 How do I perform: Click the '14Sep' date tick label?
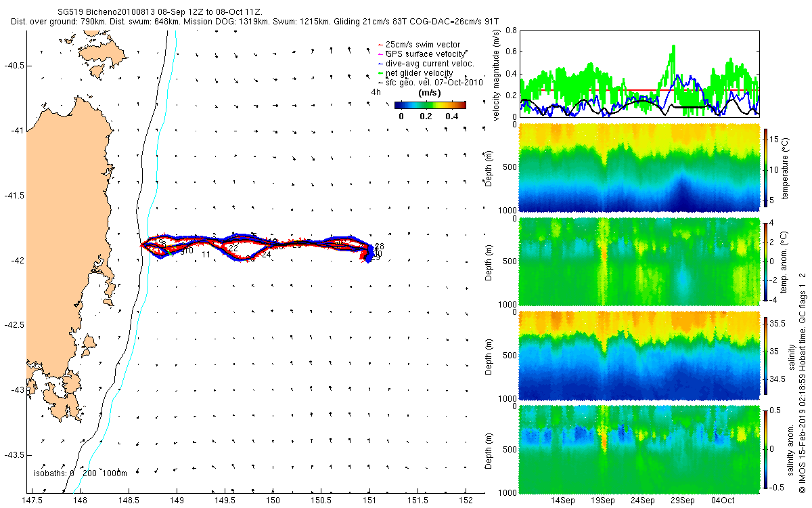[x=563, y=501]
